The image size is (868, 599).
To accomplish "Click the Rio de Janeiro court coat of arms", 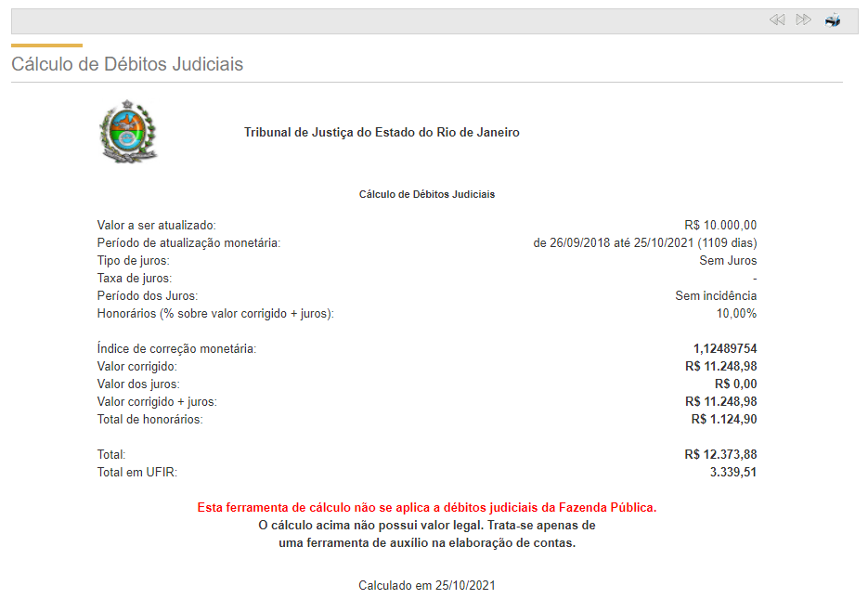I will [x=128, y=131].
